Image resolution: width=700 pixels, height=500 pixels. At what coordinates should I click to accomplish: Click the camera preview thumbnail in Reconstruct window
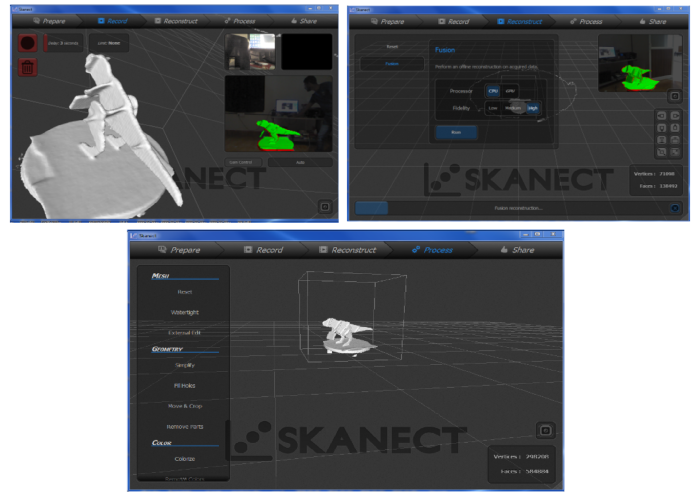tap(640, 63)
